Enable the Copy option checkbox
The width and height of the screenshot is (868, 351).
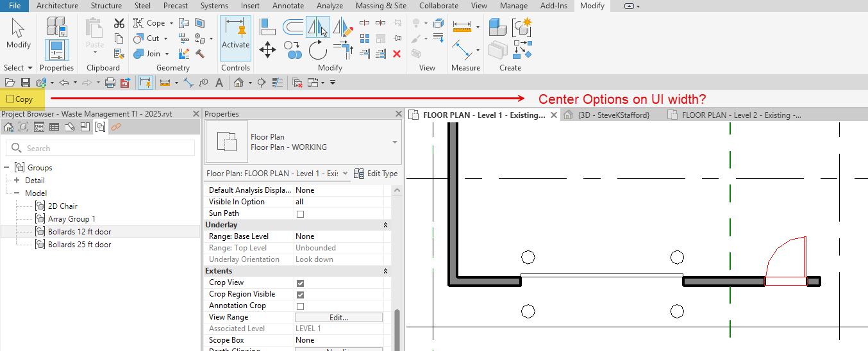tap(10, 99)
